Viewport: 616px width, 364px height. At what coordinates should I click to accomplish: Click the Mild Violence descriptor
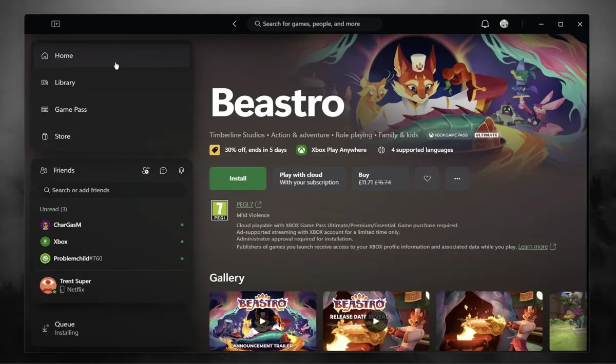point(253,215)
